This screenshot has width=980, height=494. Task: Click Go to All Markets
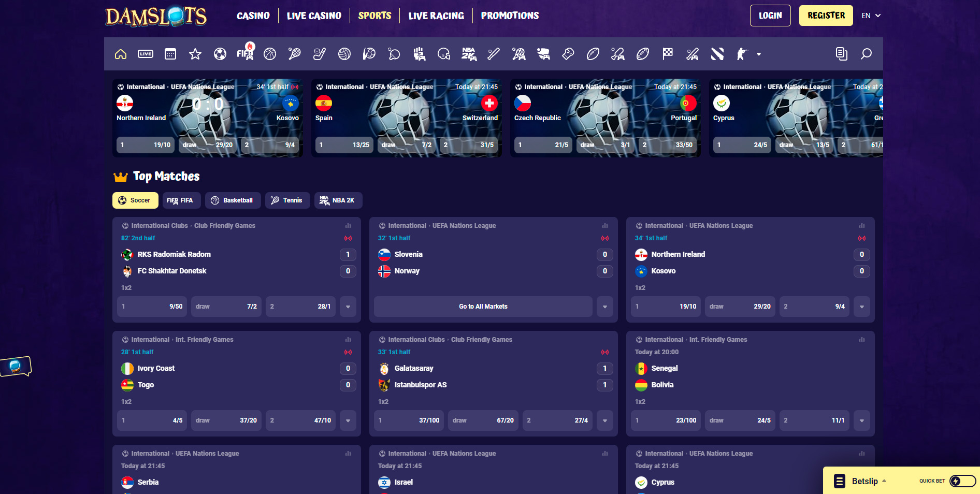pyautogui.click(x=483, y=307)
